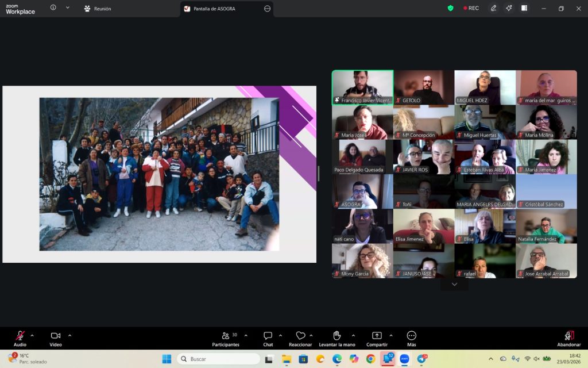Screen dimensions: 588x368
Task: Click Abandonar to leave the meeting
Action: (569, 338)
